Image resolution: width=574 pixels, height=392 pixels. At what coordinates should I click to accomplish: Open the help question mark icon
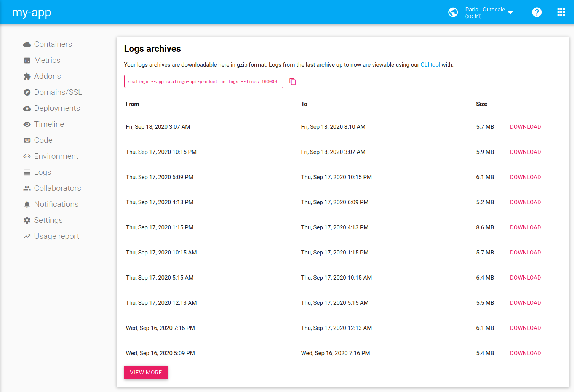pyautogui.click(x=537, y=12)
